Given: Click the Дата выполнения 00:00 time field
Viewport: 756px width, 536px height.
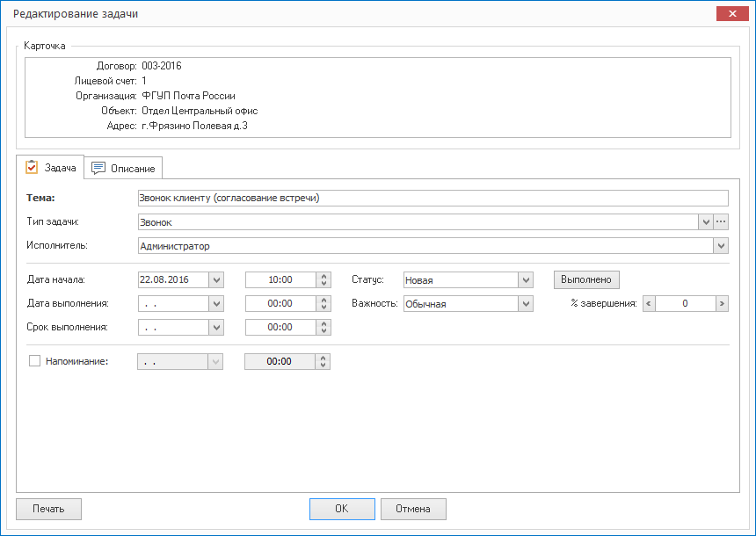Looking at the screenshot, I should point(280,304).
